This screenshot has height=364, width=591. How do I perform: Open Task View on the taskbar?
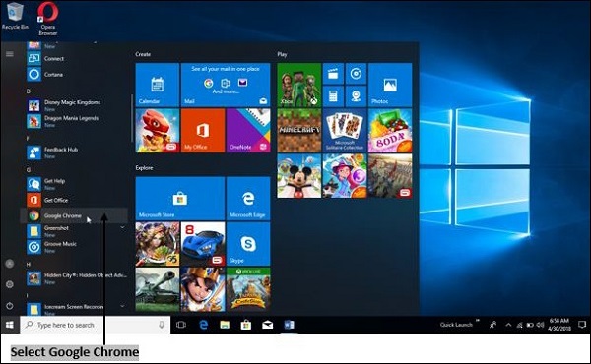(x=181, y=325)
